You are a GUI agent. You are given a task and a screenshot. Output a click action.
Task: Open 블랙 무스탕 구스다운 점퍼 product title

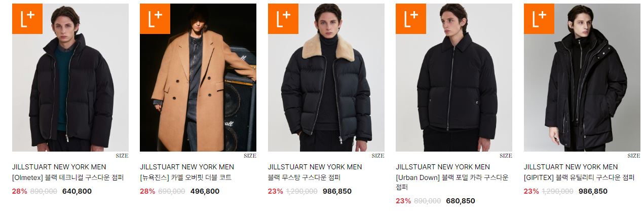click(x=304, y=177)
